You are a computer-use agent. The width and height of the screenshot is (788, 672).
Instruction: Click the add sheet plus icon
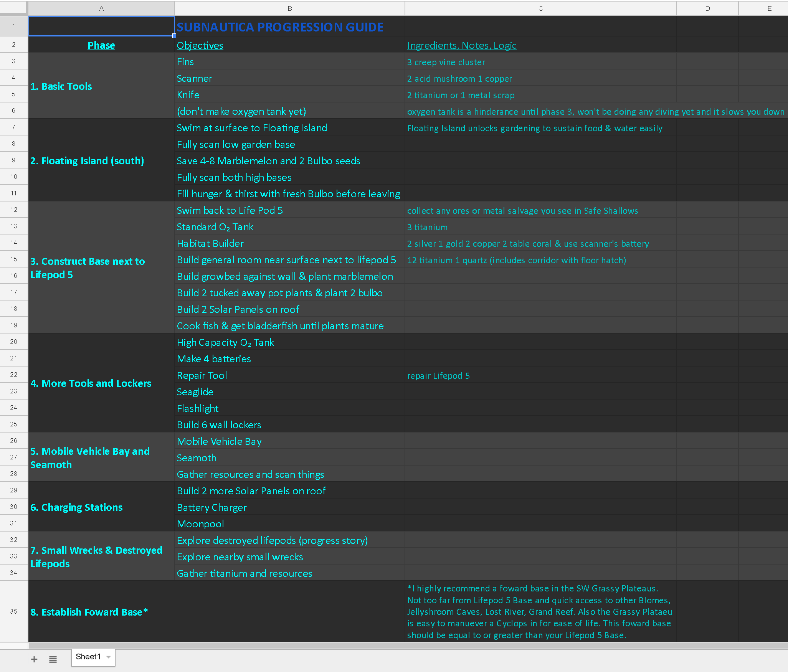tap(34, 659)
